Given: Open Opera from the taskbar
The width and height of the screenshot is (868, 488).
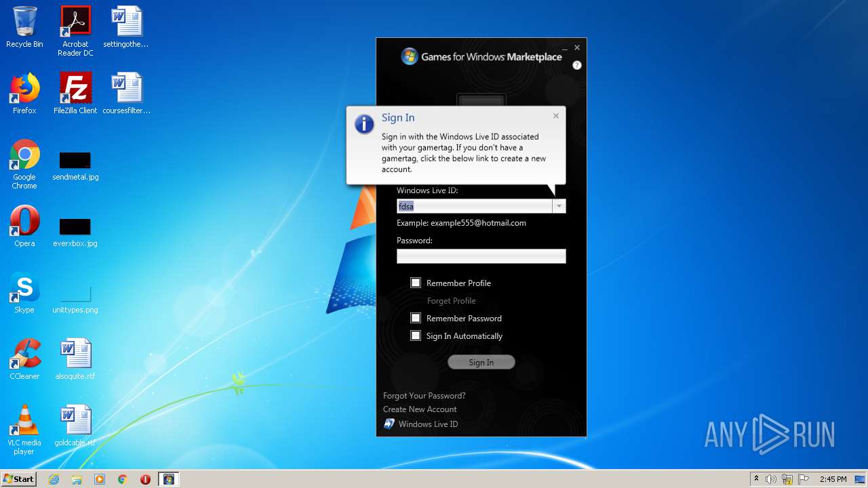Looking at the screenshot, I should point(145,479).
